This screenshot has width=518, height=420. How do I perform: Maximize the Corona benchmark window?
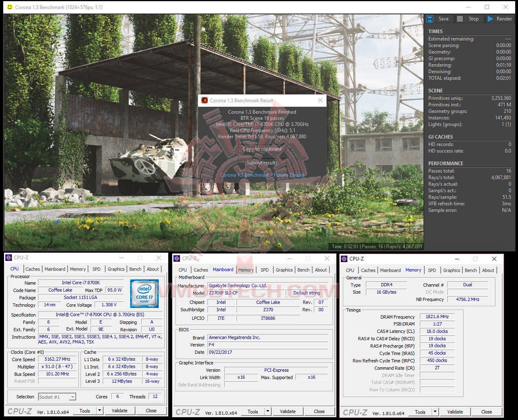click(487, 7)
